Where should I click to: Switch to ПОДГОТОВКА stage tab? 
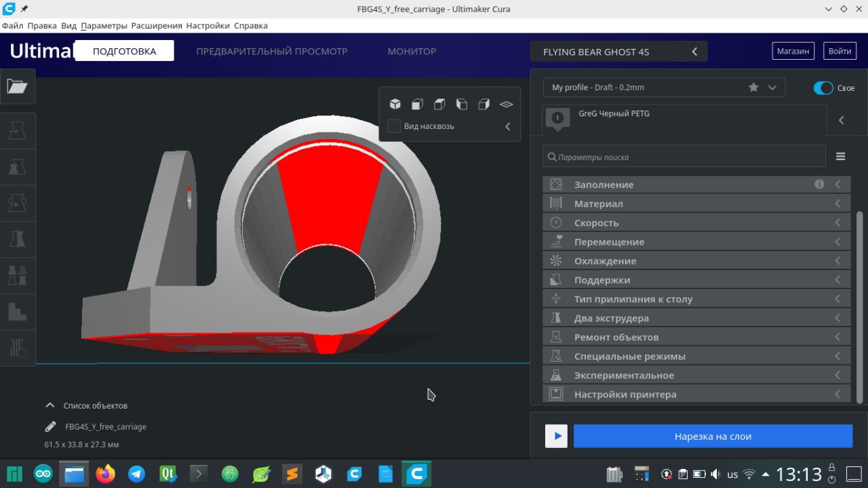coord(124,51)
